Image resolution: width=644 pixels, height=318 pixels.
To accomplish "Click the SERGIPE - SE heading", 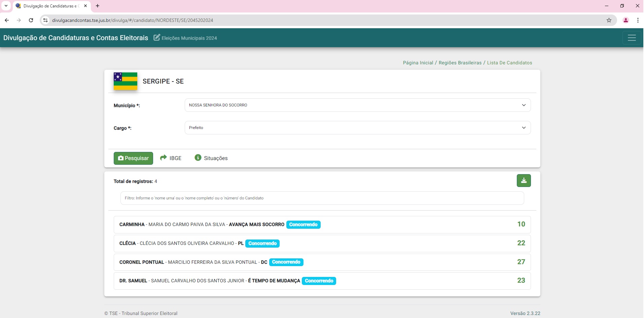I will click(163, 81).
